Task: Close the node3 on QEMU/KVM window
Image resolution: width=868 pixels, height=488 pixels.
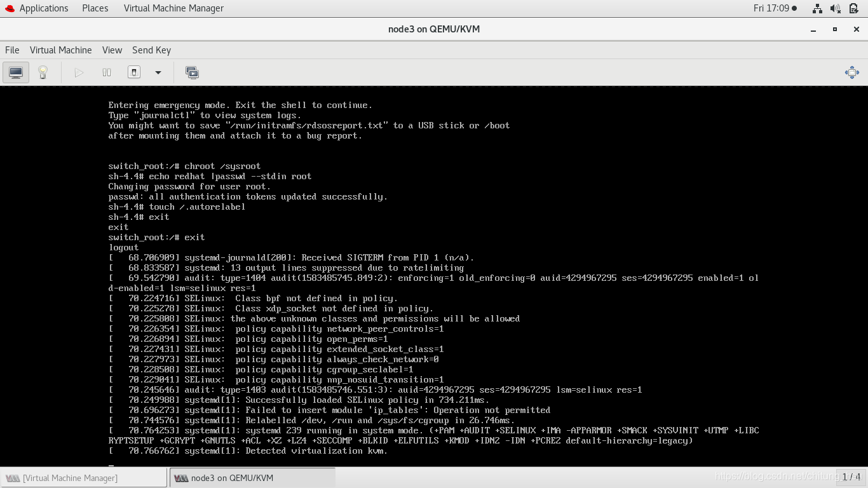Action: click(855, 29)
